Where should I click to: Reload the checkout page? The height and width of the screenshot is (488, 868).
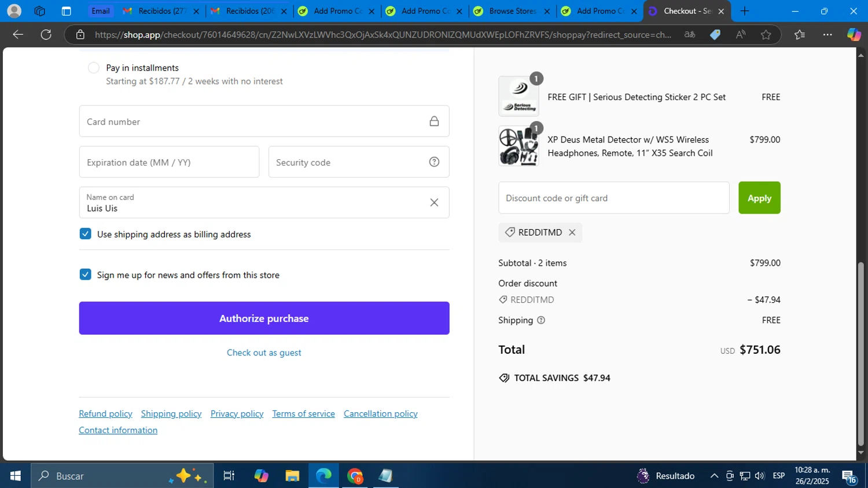46,35
